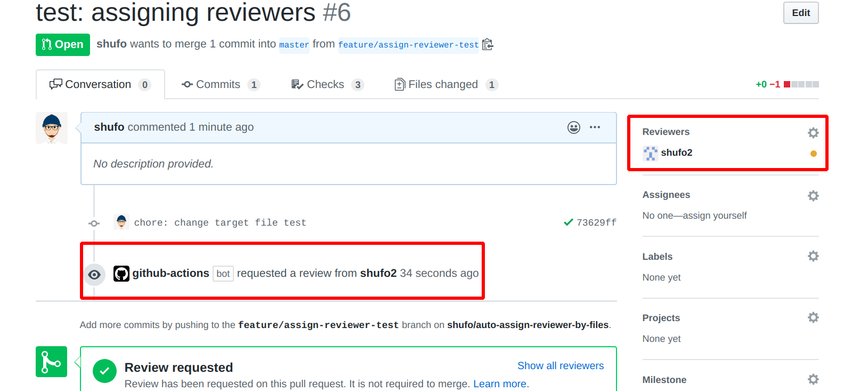Click the diffstat red and gray bar
This screenshot has height=391, width=868.
tap(801, 84)
